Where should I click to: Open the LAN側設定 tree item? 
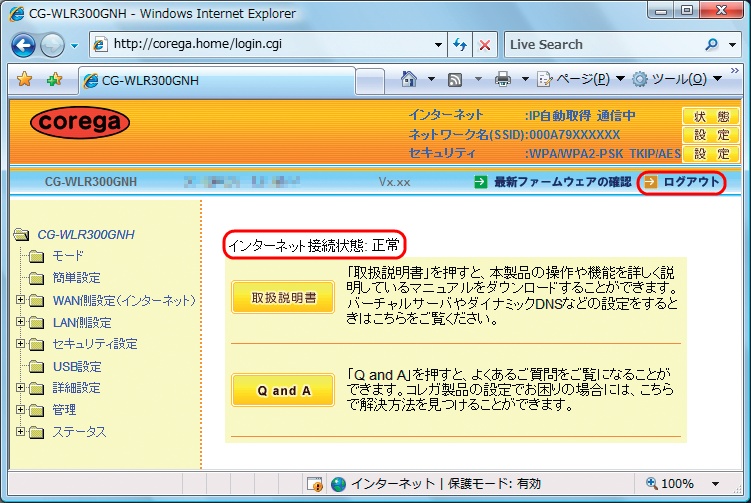click(82, 323)
